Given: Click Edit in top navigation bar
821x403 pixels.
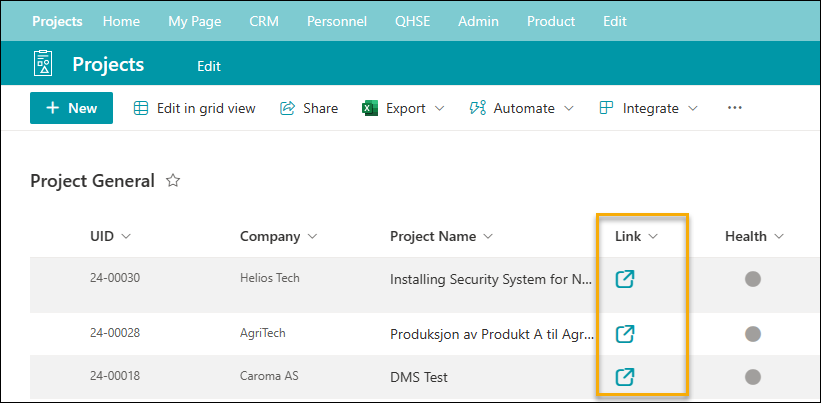Looking at the screenshot, I should tap(615, 21).
